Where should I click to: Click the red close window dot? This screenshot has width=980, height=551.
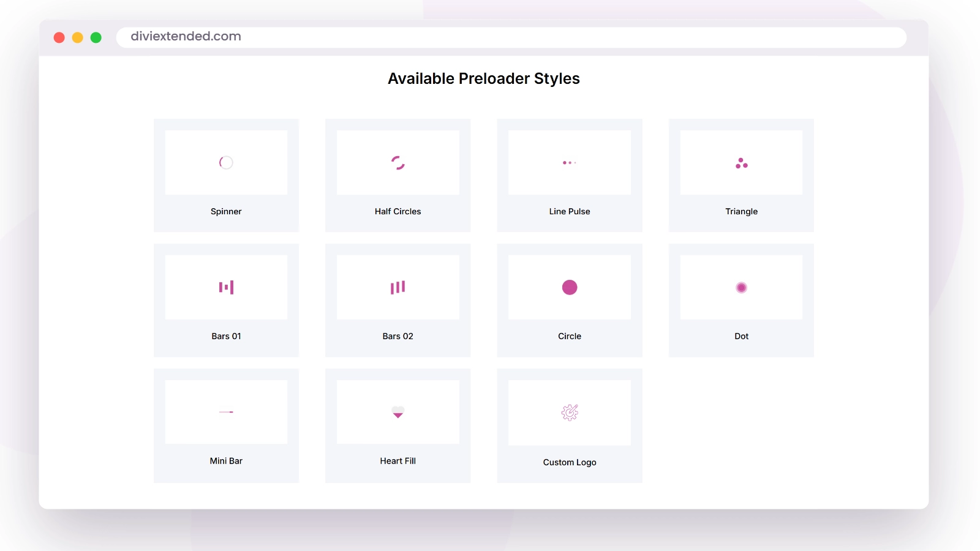59,37
